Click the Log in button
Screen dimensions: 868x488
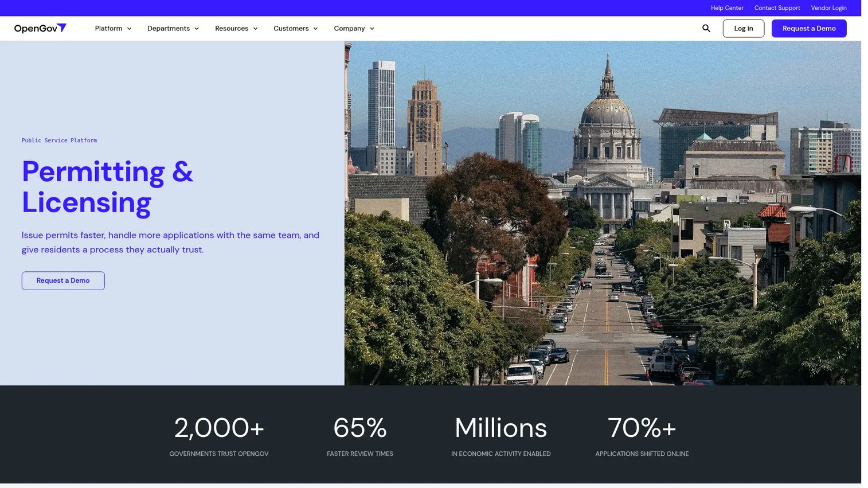[x=743, y=29]
